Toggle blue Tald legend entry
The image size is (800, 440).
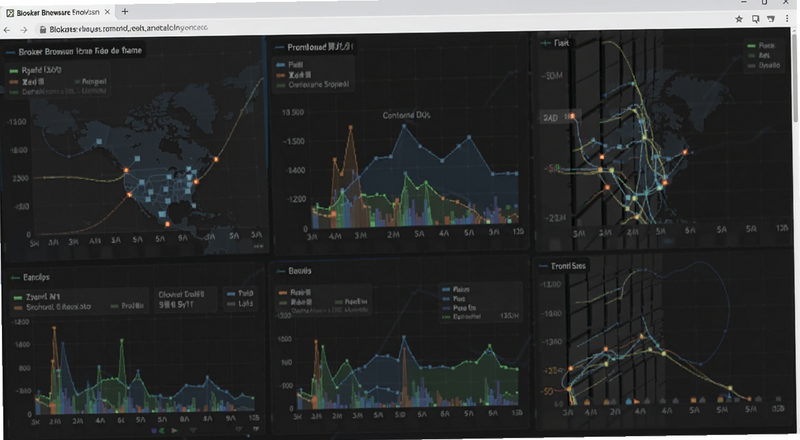pos(240,294)
